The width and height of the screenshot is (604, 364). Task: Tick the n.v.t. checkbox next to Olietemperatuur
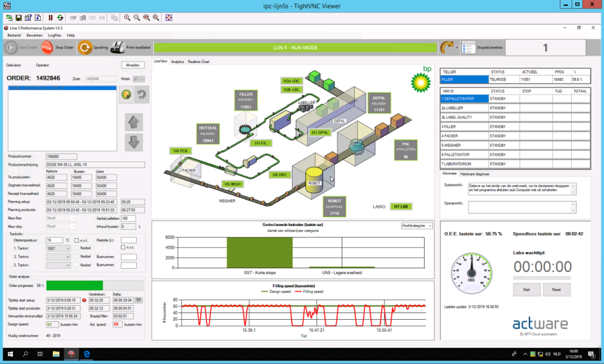[x=76, y=240]
